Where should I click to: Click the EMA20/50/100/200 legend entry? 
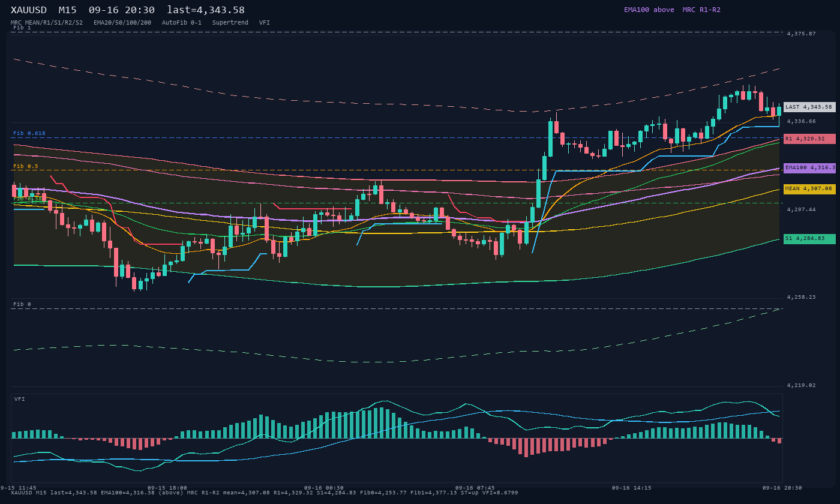tap(122, 22)
